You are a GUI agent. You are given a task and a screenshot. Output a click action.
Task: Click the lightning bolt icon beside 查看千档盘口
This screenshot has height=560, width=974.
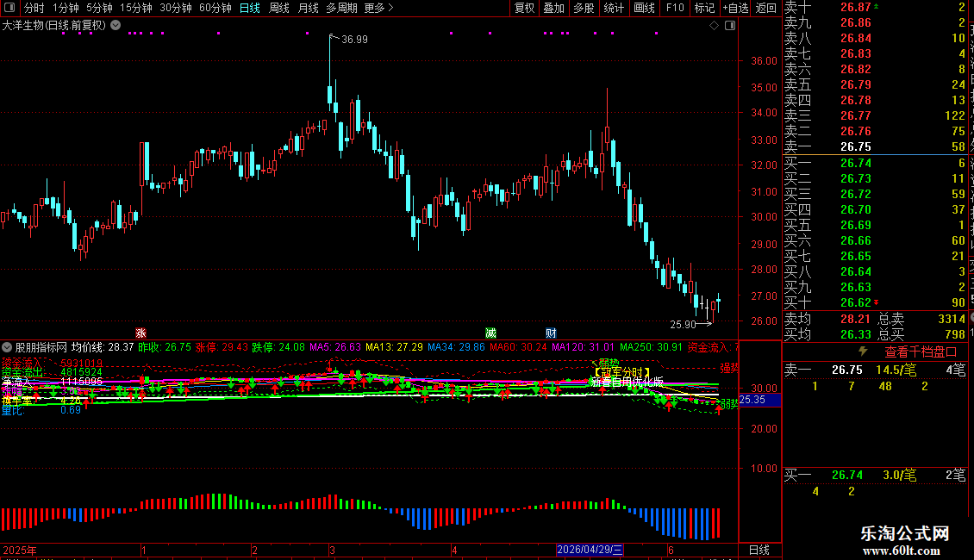863,352
